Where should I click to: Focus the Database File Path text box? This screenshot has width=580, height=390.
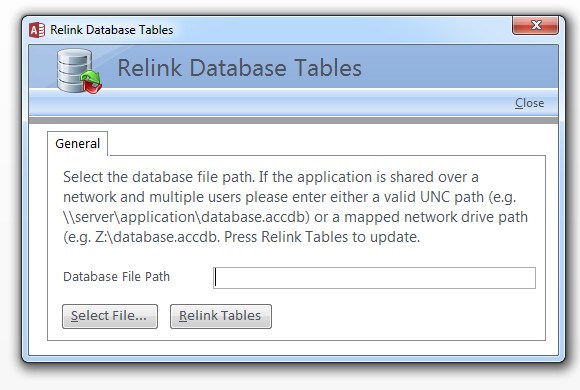pyautogui.click(x=374, y=278)
